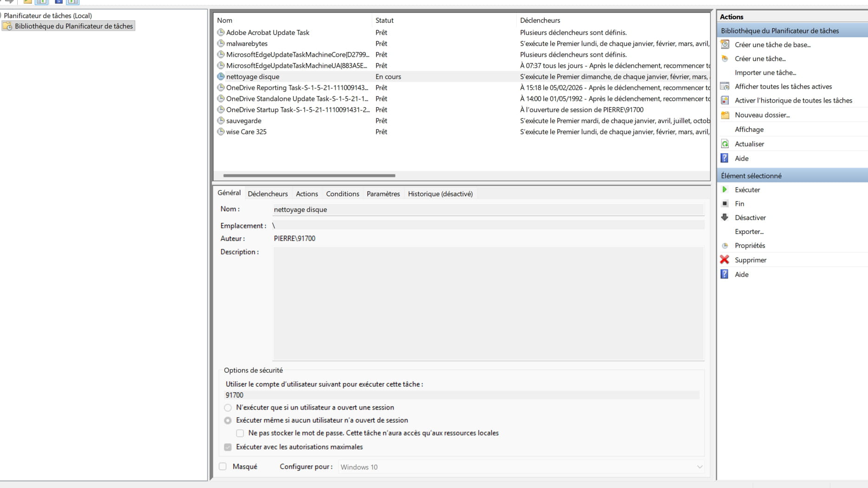Switch to the Déclencheurs tab
Viewport: 868px width, 488px height.
point(268,194)
